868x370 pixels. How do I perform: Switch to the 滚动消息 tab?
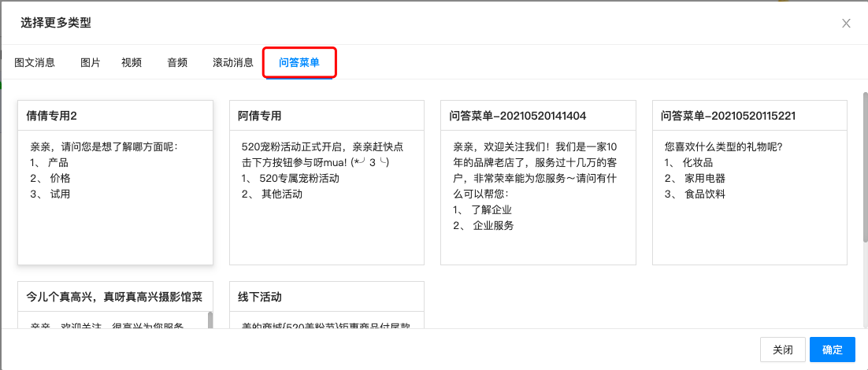pos(233,63)
